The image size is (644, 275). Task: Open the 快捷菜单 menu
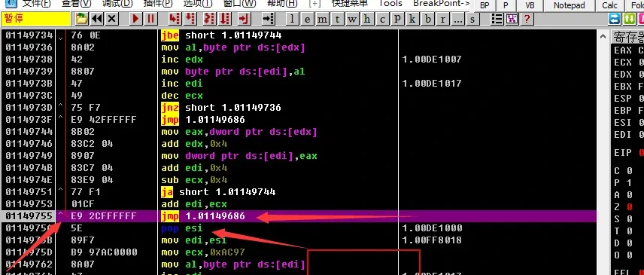coord(350,3)
